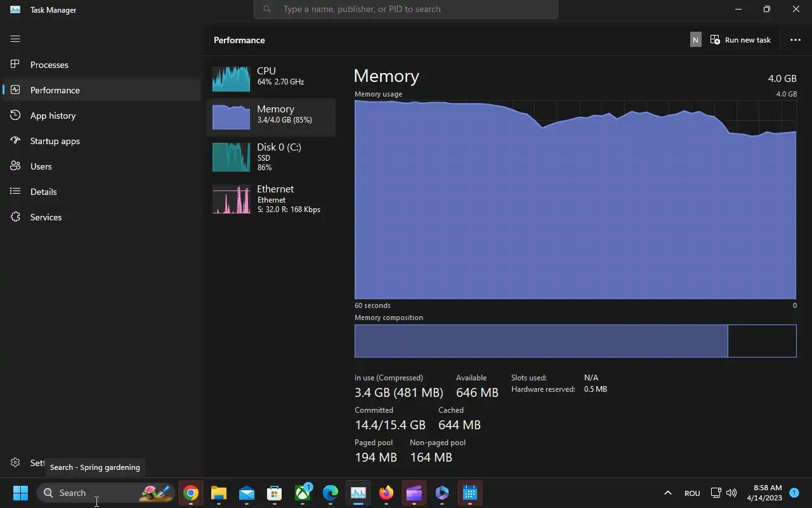This screenshot has width=812, height=508.
Task: Click the 194 MB paged pool value
Action: coord(376,457)
